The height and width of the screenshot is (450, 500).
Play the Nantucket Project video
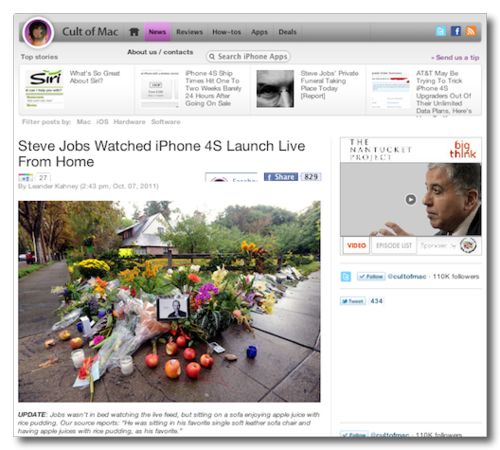[x=411, y=199]
